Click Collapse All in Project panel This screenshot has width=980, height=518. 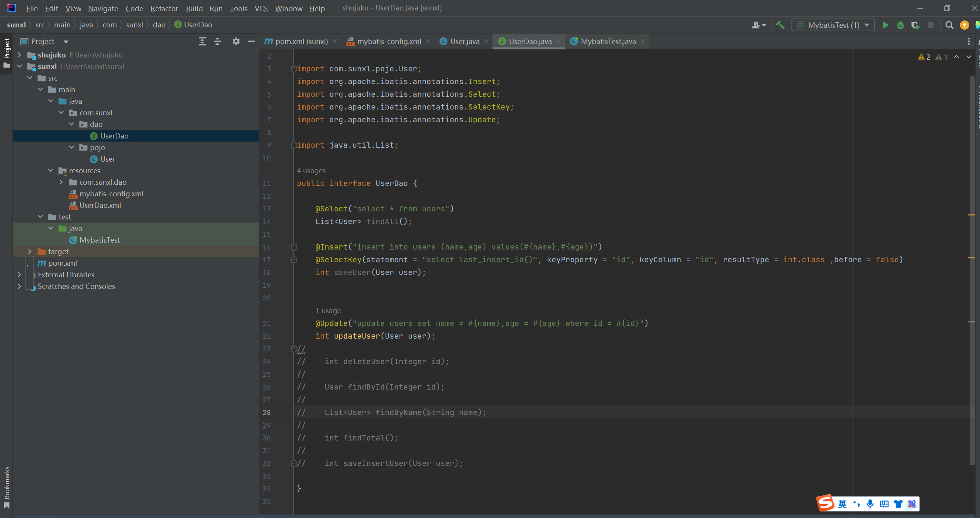coord(217,41)
